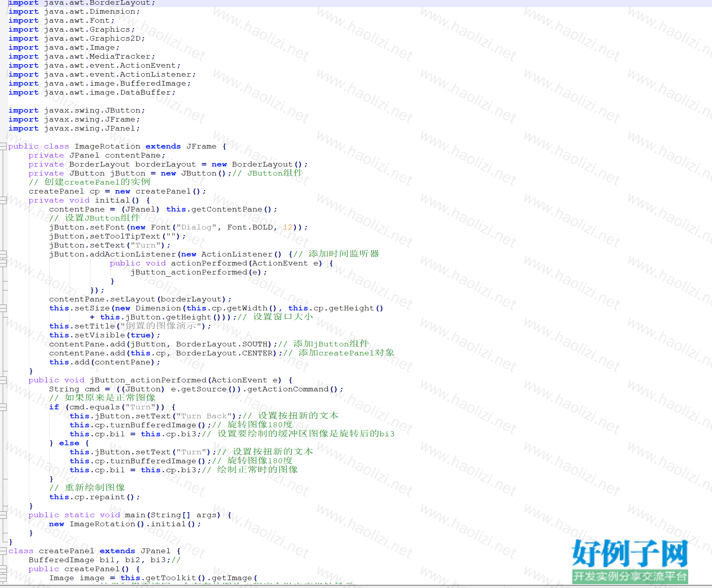This screenshot has width=712, height=588.
Task: Click the 好例子网 logo watermark
Action: point(629,553)
